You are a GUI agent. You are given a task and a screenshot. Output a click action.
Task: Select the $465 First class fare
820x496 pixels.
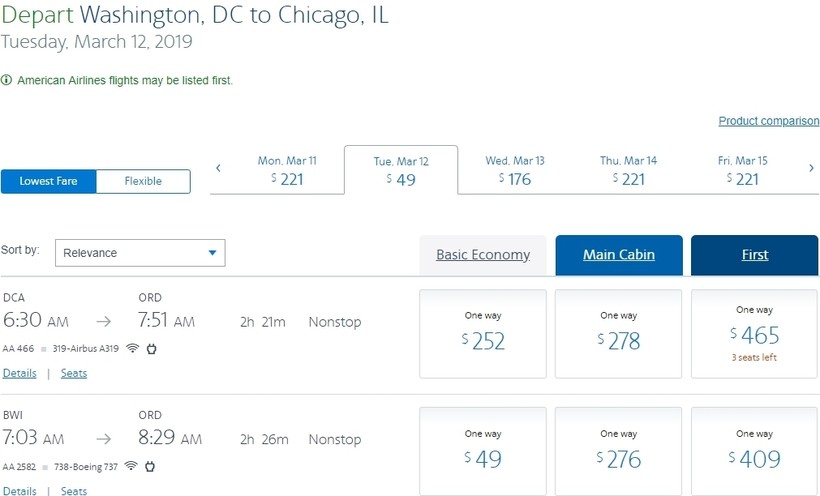[x=755, y=334]
